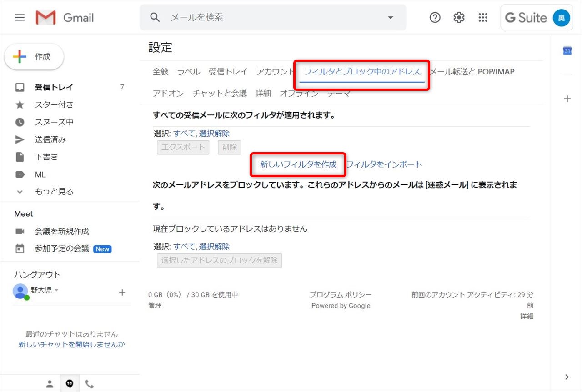Switch to ラベル settings tab
This screenshot has height=392, width=582.
point(189,72)
